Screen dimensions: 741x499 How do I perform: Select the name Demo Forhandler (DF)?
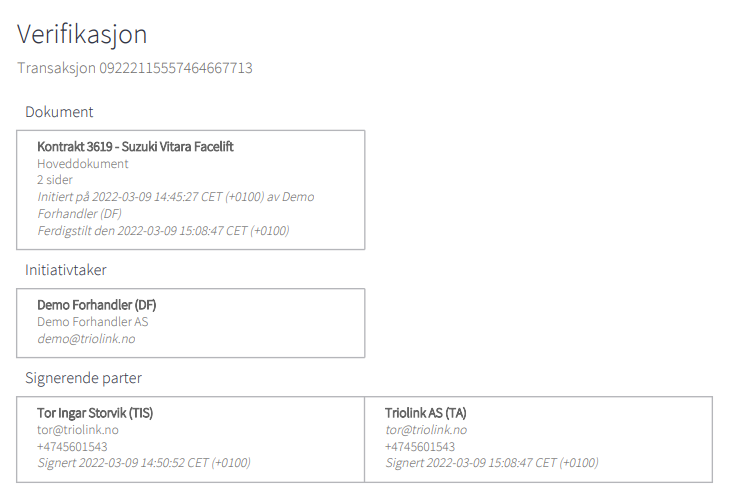(x=97, y=305)
